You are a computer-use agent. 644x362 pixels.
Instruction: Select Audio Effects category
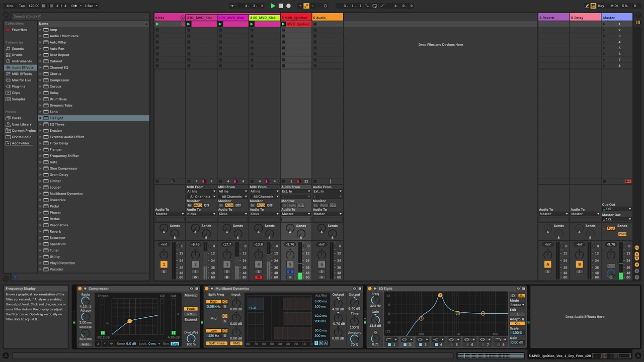(x=20, y=67)
